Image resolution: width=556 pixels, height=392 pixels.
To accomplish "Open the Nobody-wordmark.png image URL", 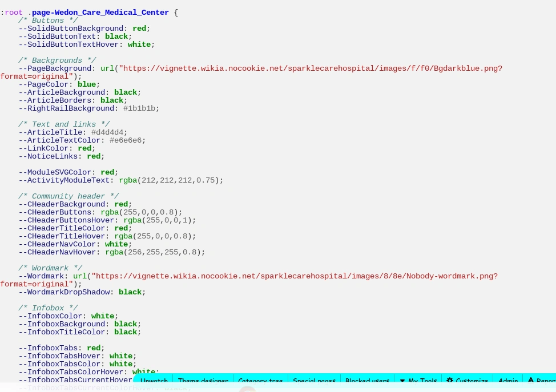I will tap(295, 276).
